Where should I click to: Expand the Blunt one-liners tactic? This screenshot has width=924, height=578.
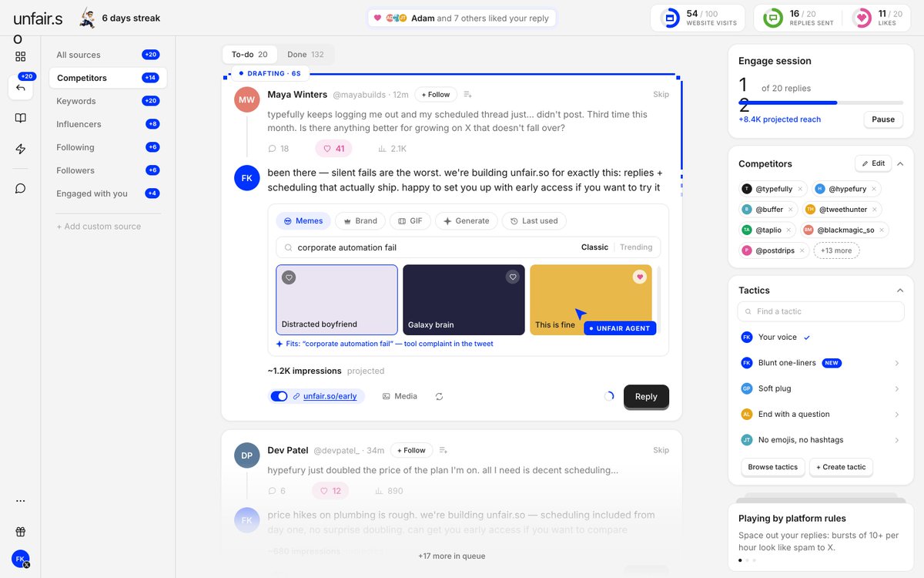pos(896,363)
